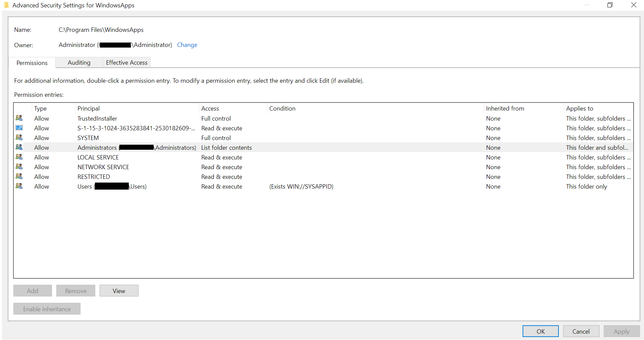Sort by the Inherited from column header
This screenshot has height=340, width=644.
coord(524,109)
